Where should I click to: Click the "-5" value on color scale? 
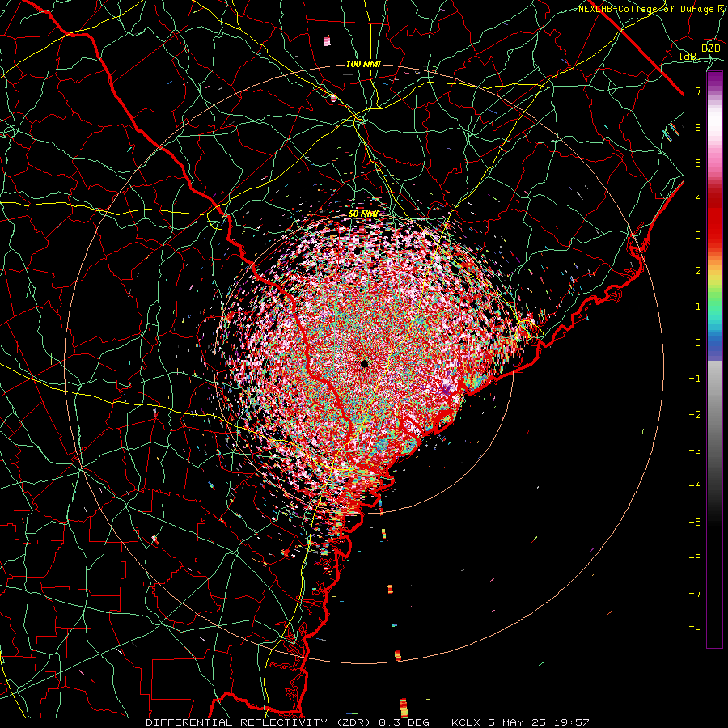point(695,523)
